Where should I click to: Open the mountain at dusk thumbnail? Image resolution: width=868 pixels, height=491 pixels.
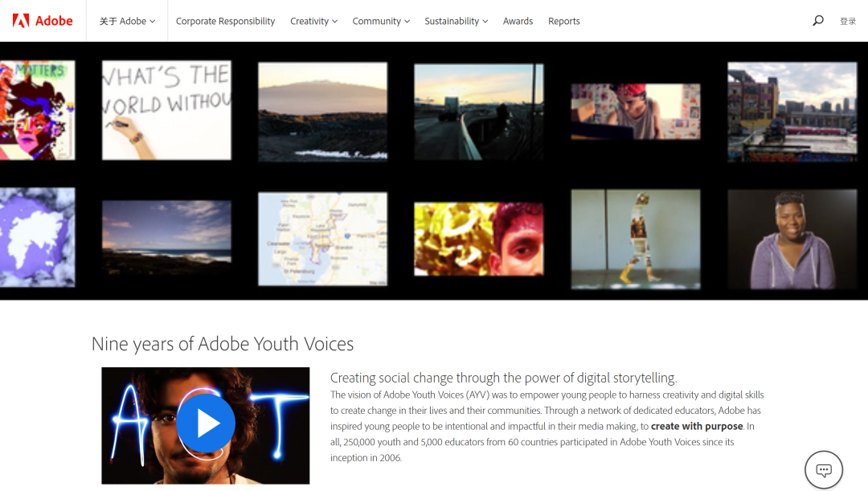point(323,111)
